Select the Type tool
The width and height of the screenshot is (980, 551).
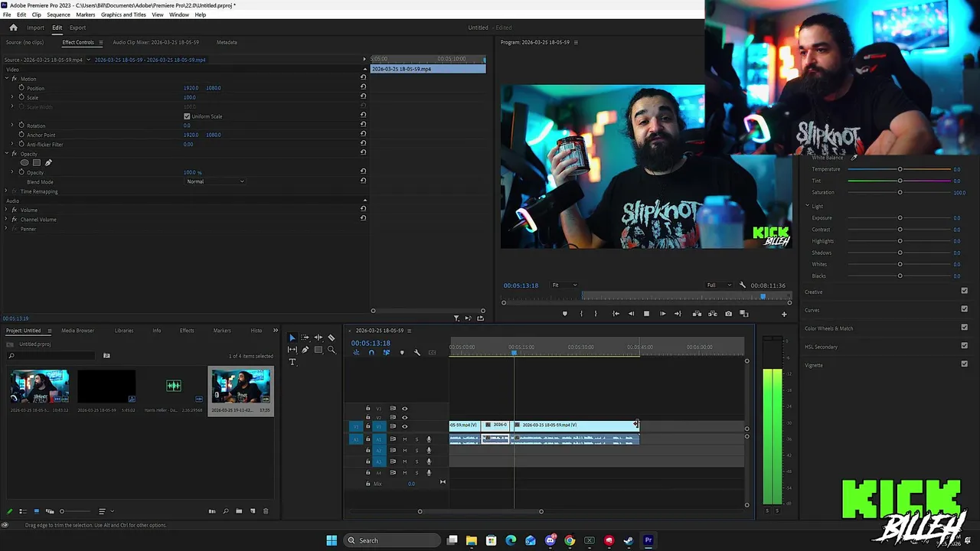click(x=292, y=362)
